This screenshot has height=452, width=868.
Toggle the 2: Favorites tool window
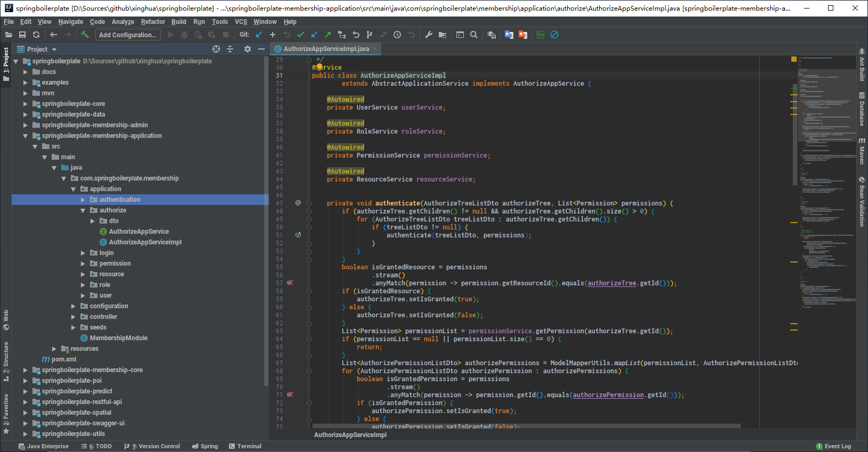[x=6, y=414]
